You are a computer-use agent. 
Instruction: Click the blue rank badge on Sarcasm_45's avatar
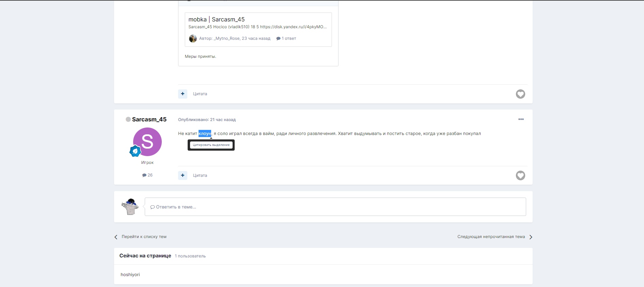pyautogui.click(x=135, y=151)
